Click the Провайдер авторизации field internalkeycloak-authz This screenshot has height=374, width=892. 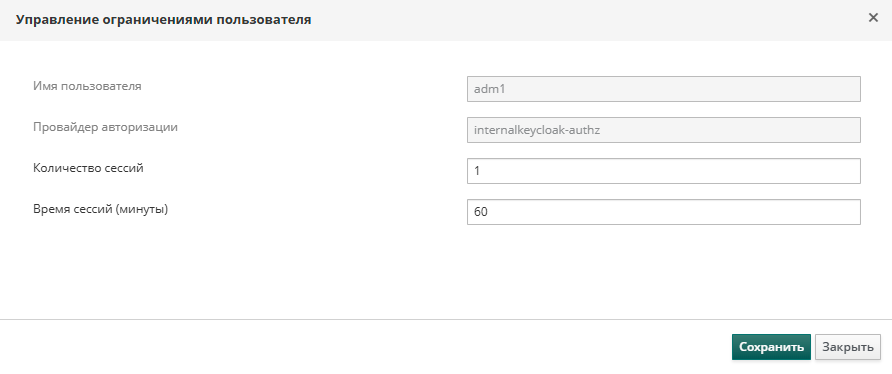[663, 130]
